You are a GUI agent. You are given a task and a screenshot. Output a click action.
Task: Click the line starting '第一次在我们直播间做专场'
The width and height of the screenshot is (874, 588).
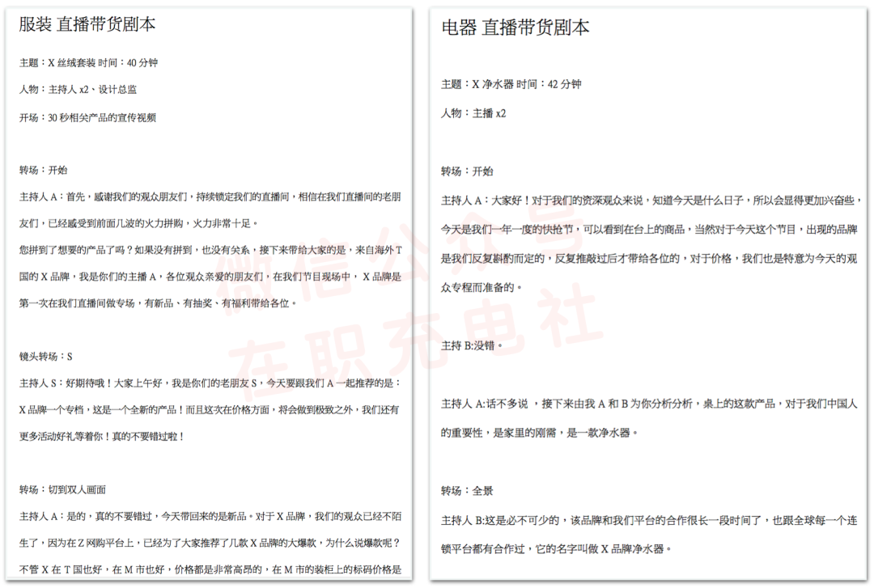pos(159,303)
